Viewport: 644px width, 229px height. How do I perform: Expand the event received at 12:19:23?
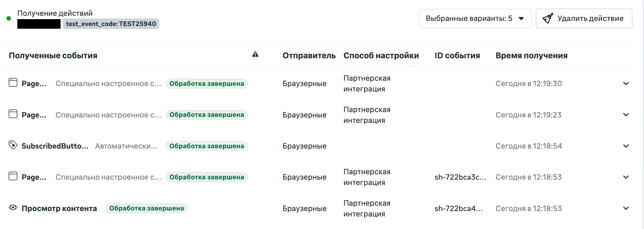pos(626,115)
